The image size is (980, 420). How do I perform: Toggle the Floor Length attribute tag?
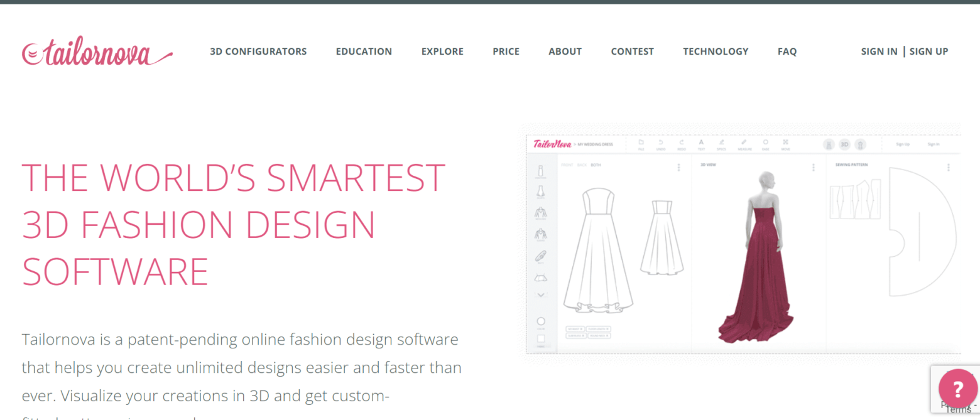tap(597, 328)
